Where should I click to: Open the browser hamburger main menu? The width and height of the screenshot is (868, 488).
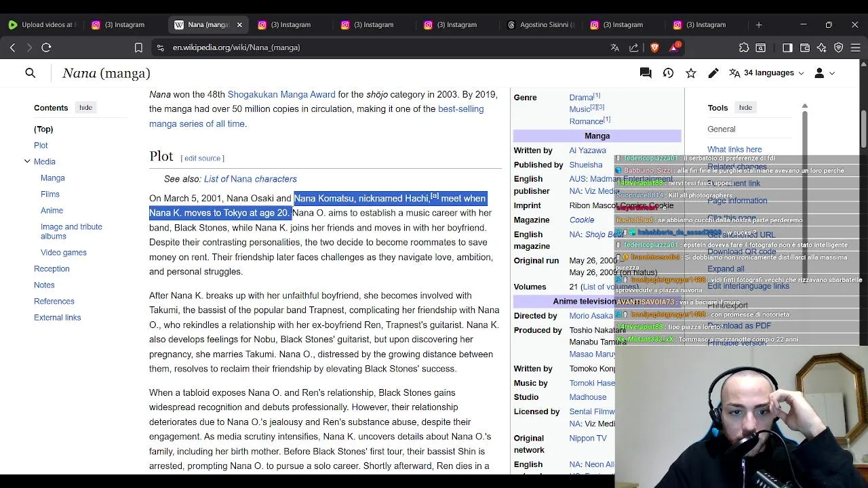856,47
